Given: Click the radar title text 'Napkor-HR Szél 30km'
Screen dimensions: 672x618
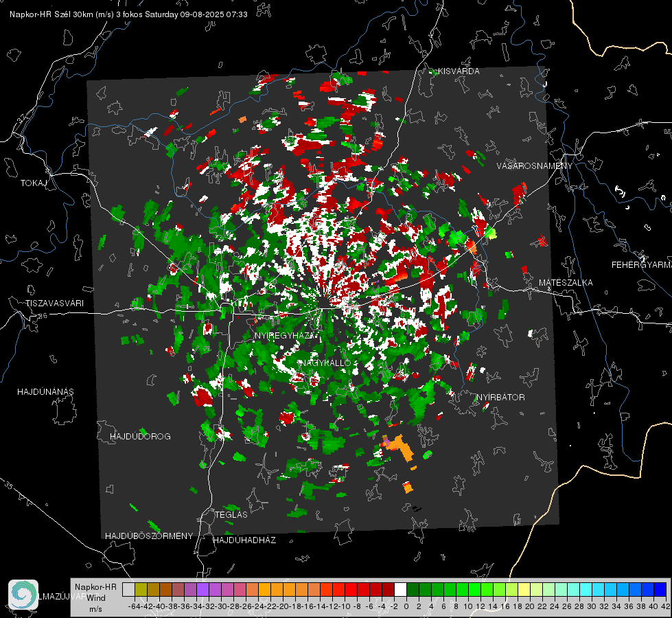Looking at the screenshot, I should click(x=52, y=14).
